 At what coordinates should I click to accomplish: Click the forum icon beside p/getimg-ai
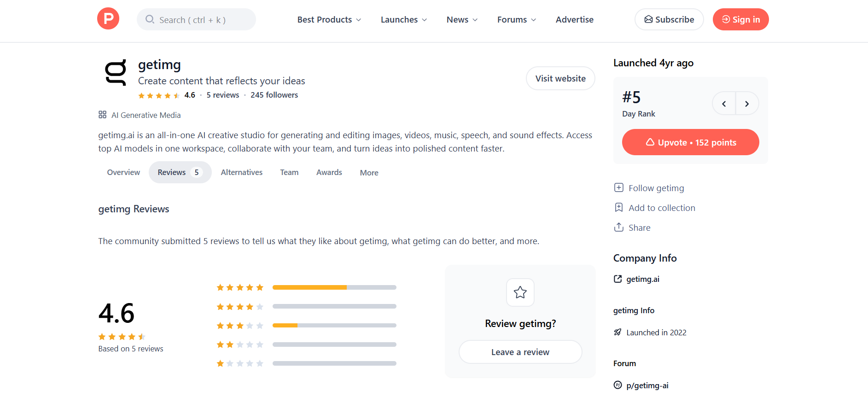pos(618,385)
